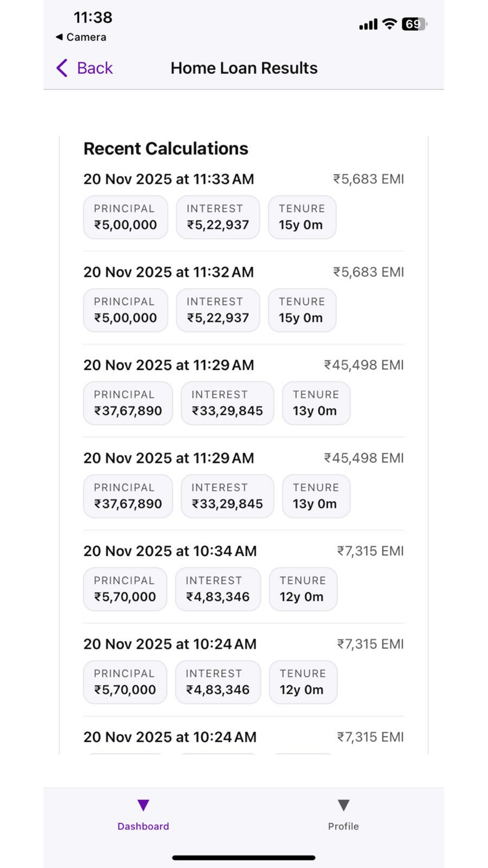488x868 pixels.
Task: Tap the Dashboard triangle icon
Action: 143,805
